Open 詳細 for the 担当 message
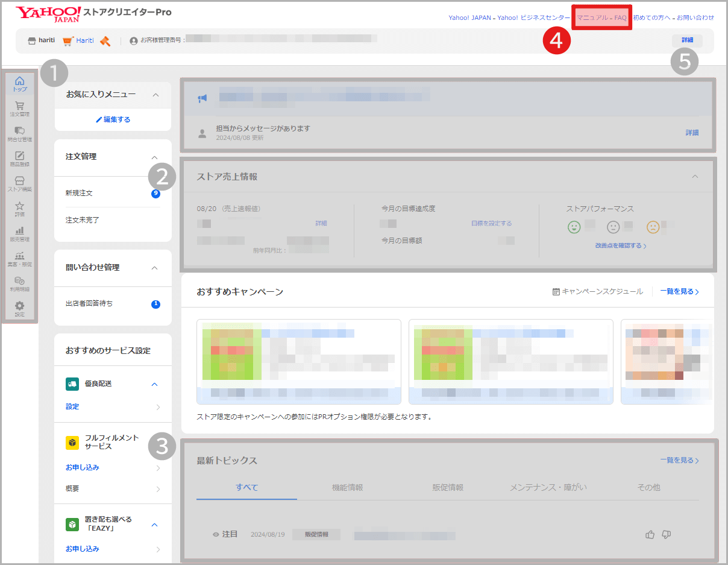728x565 pixels. pos(692,133)
